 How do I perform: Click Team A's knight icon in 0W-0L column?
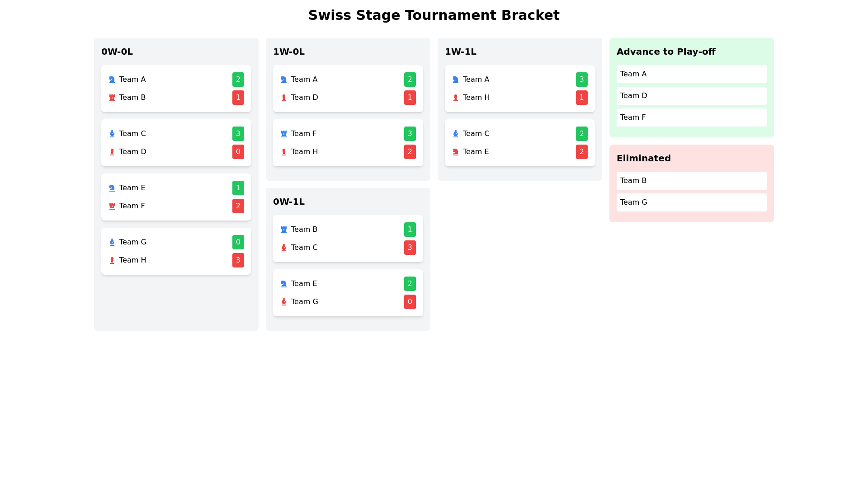click(112, 80)
